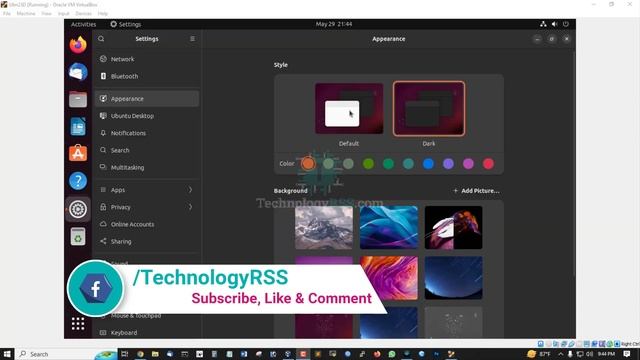Screen dimensions: 640x360
Task: Expand the Apps submenu chevron
Action: pos(190,190)
